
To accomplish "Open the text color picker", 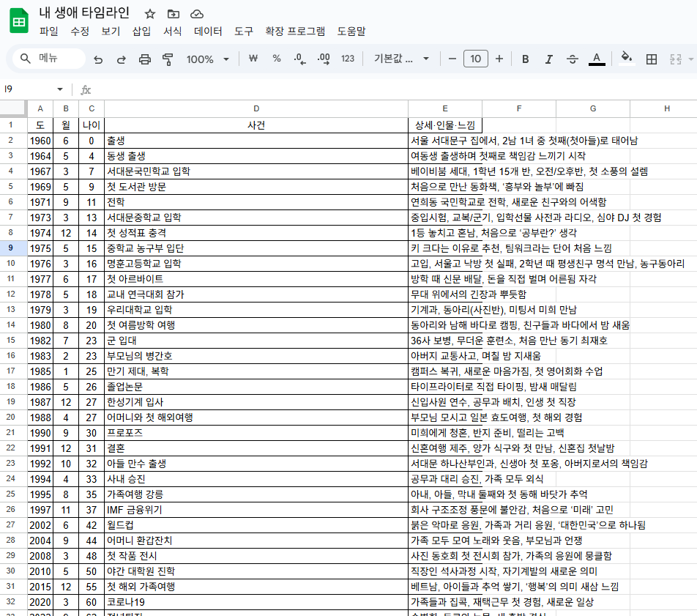I will coord(597,59).
